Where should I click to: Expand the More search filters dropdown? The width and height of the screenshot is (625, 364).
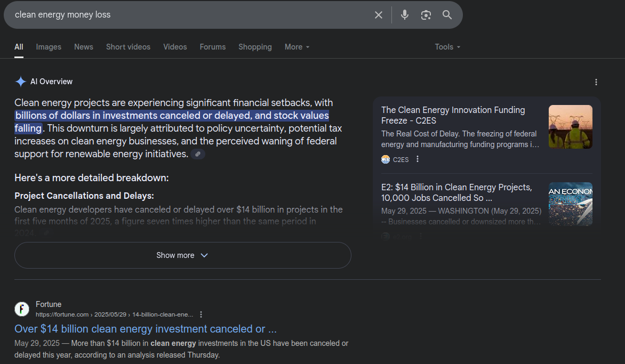click(x=297, y=47)
